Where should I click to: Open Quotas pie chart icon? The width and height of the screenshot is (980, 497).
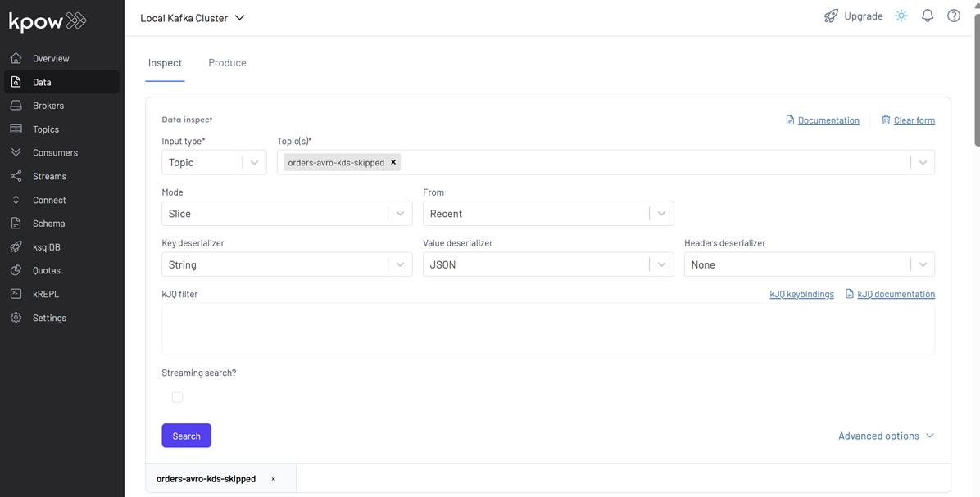click(x=16, y=270)
